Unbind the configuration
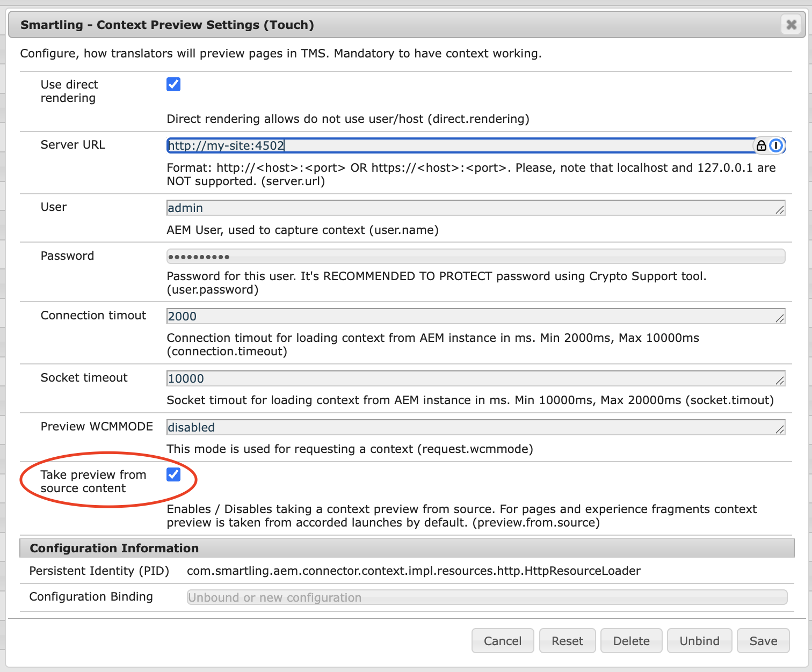812x672 pixels. pos(699,640)
